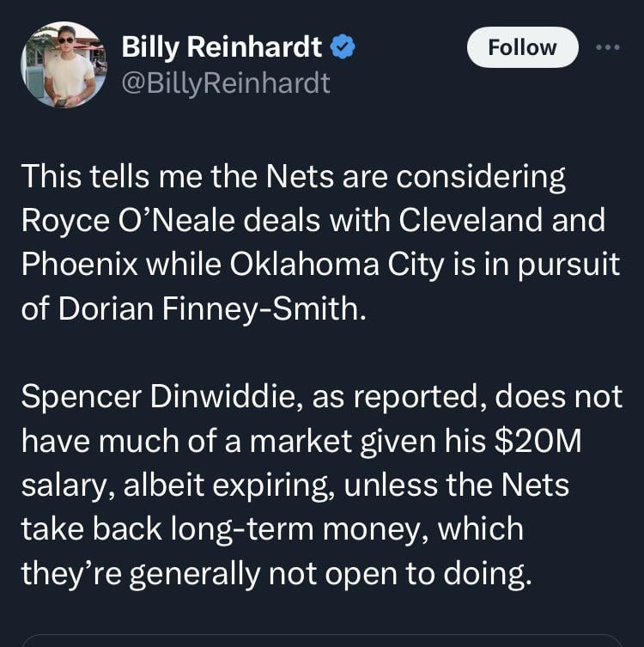This screenshot has width=644, height=647.
Task: Click the quoted post card below the text
Action: pos(321,640)
